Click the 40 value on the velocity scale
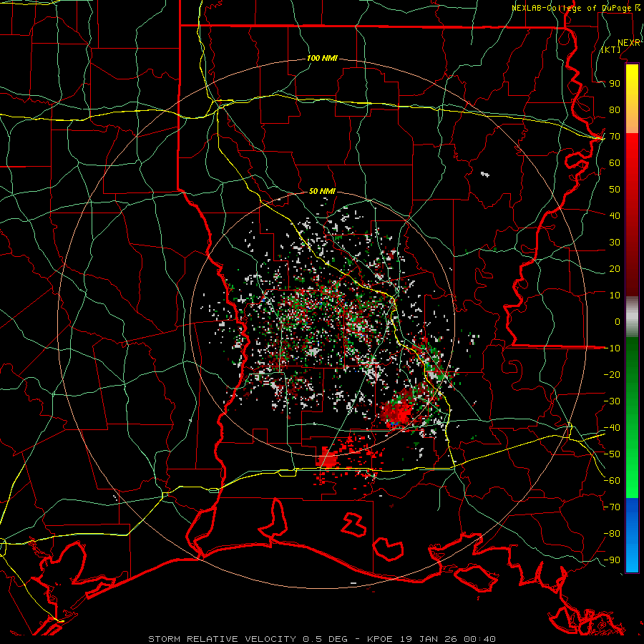644x644 pixels. click(615, 215)
